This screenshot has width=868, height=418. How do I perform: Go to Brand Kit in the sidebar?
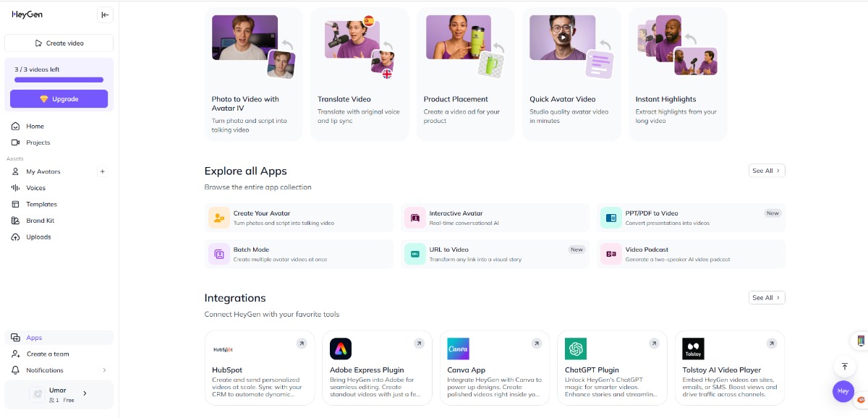point(40,221)
